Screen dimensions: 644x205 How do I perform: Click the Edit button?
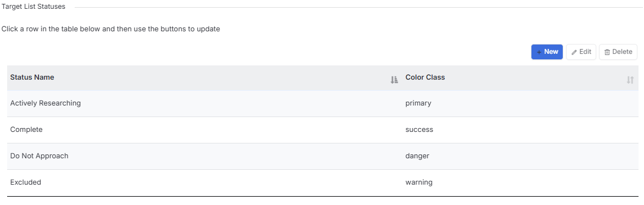click(x=581, y=52)
